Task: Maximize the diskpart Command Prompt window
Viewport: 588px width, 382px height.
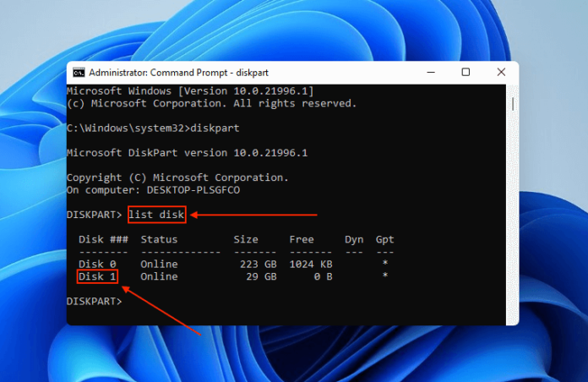Action: [465, 73]
